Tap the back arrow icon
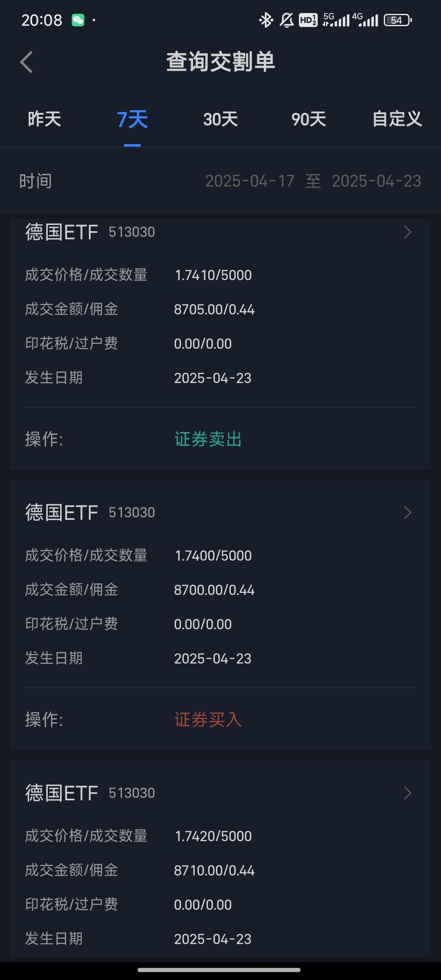Viewport: 441px width, 980px height. (x=26, y=62)
